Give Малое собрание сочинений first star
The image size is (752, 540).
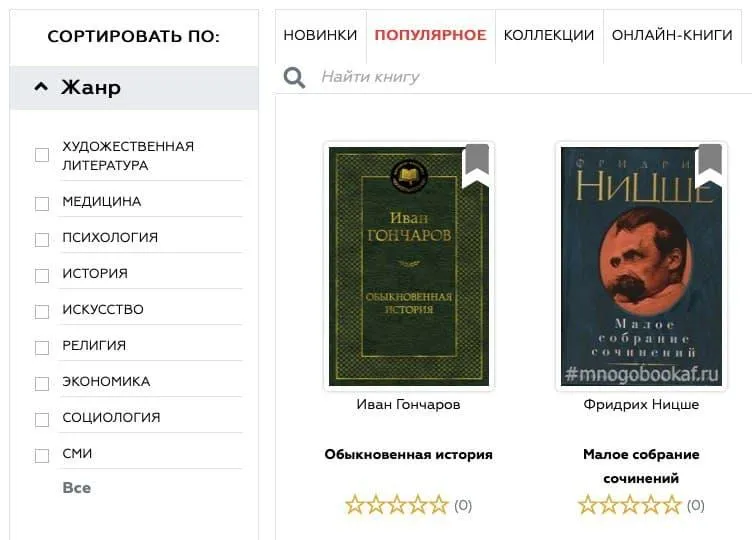(x=588, y=505)
